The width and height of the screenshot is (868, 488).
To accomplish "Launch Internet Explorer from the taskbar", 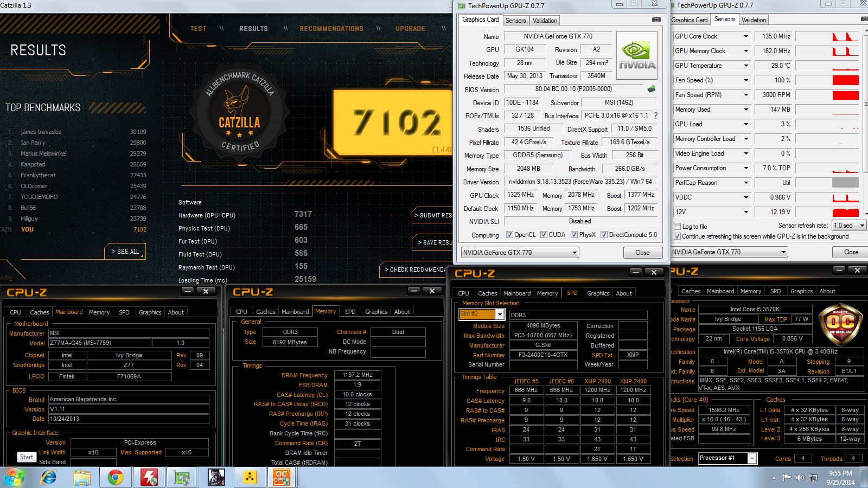I will click(49, 478).
